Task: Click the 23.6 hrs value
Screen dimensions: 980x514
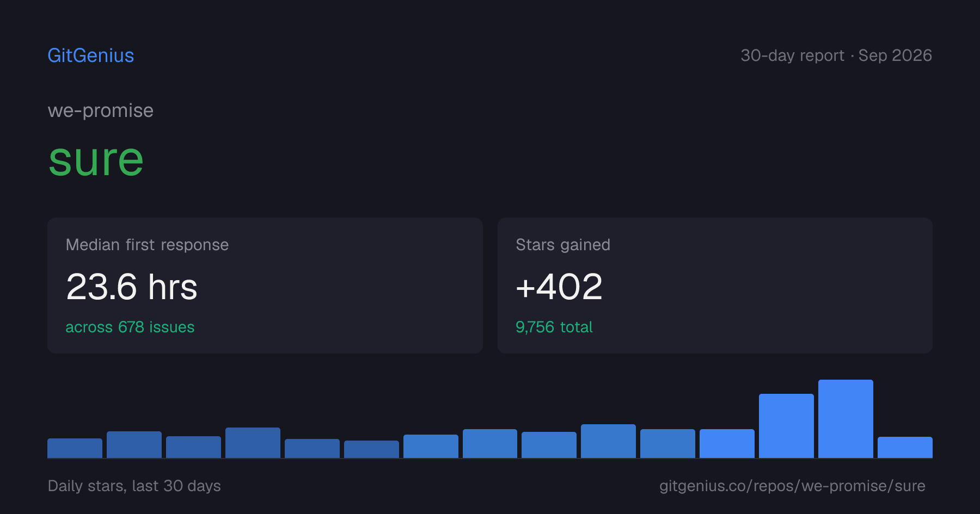Action: [x=132, y=287]
